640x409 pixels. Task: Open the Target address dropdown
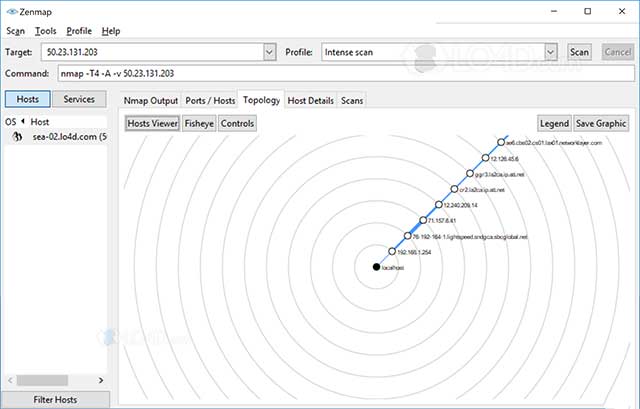click(x=269, y=52)
